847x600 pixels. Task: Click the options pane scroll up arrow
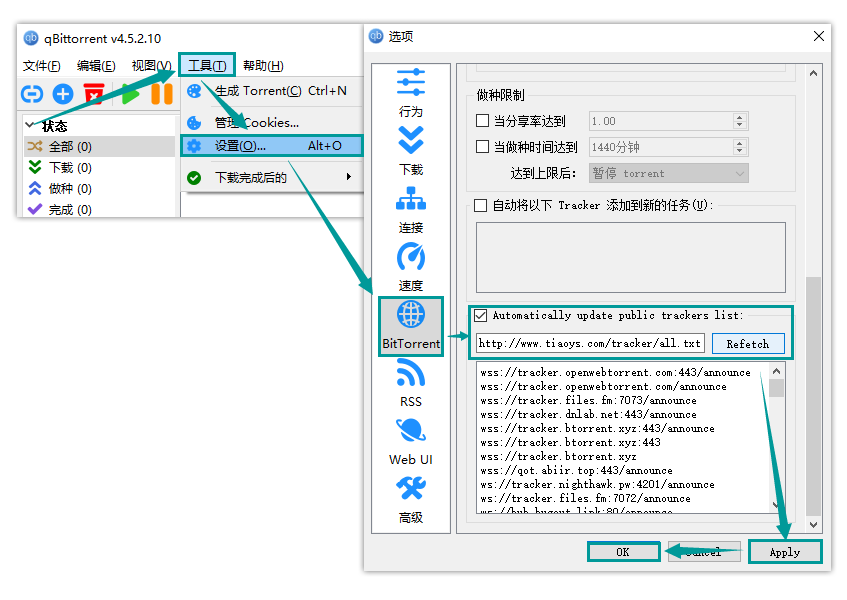coord(813,73)
